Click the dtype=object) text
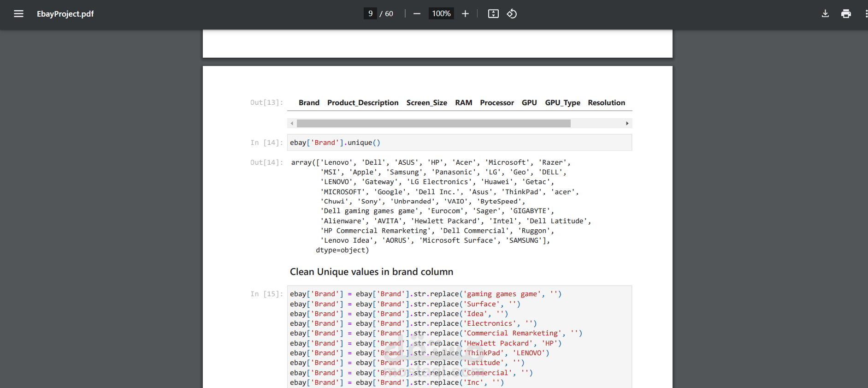The height and width of the screenshot is (388, 868). [342, 250]
